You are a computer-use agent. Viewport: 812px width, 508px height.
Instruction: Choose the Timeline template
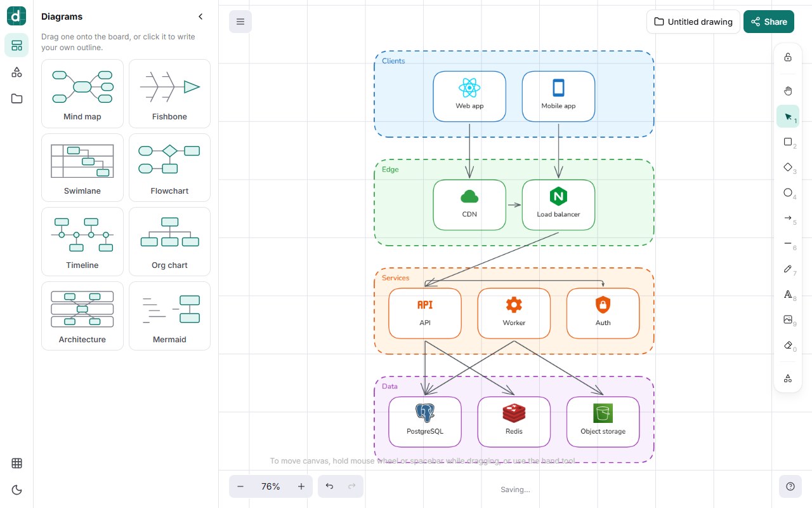point(82,242)
